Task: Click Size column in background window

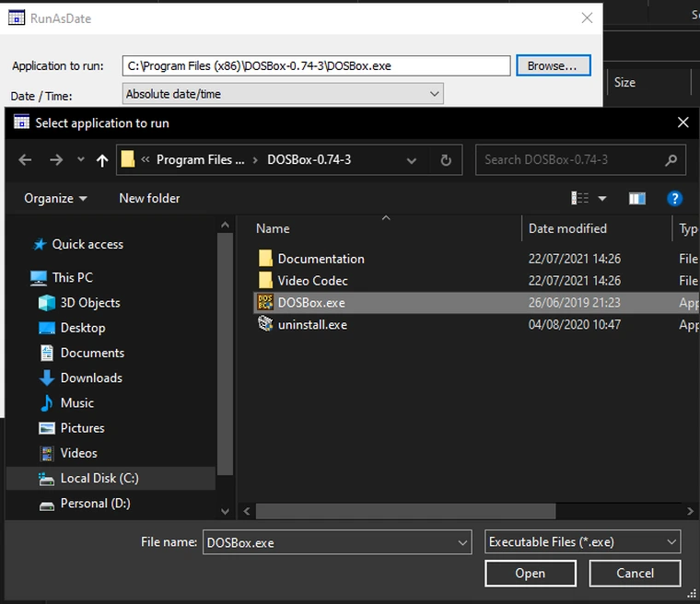Action: (x=624, y=83)
